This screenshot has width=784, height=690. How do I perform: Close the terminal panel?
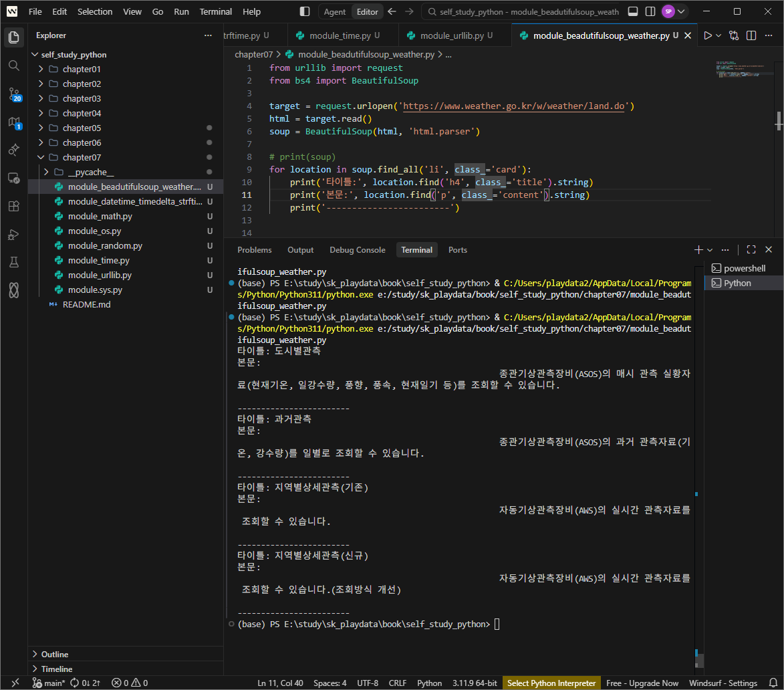click(x=769, y=249)
